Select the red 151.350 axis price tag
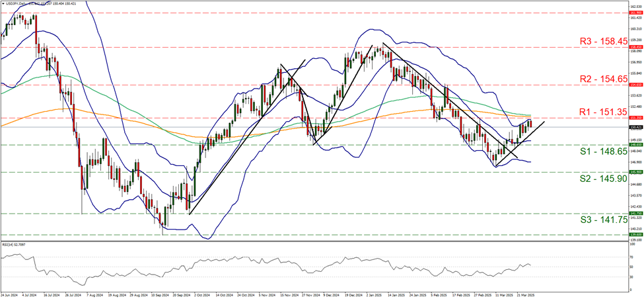644x299 pixels. coord(633,118)
